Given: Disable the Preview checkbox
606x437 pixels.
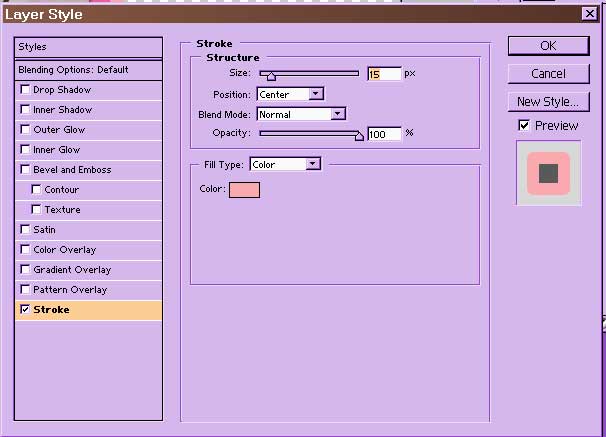Looking at the screenshot, I should [x=524, y=126].
